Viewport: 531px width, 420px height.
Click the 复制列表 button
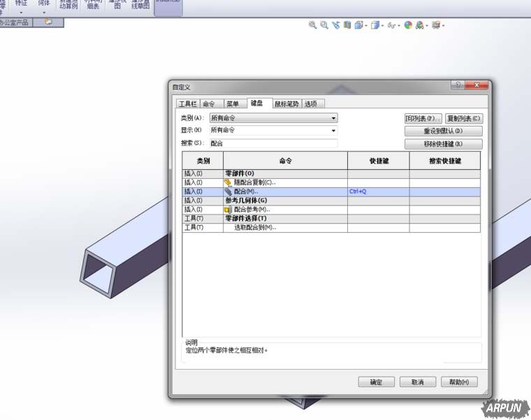[464, 119]
